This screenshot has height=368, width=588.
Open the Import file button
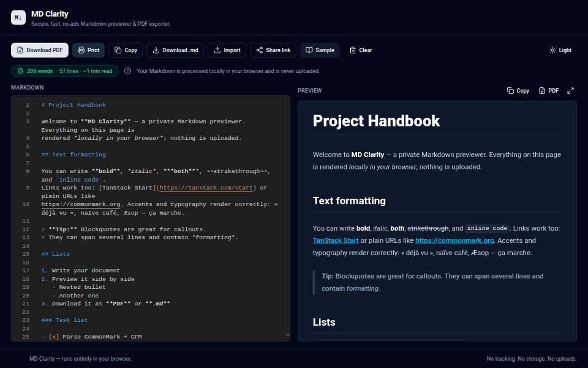(x=227, y=50)
